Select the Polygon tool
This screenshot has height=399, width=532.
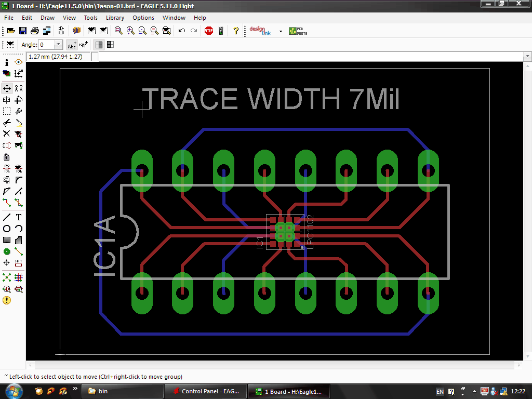click(x=19, y=240)
